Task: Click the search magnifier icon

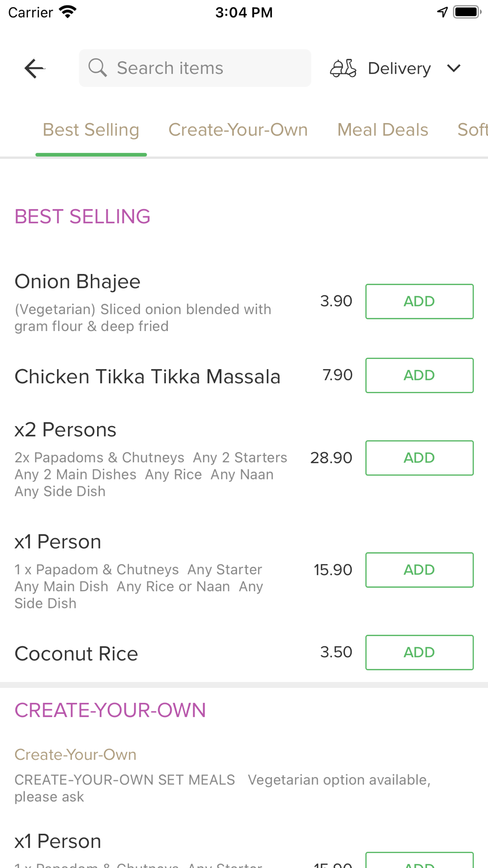Action: (x=98, y=68)
